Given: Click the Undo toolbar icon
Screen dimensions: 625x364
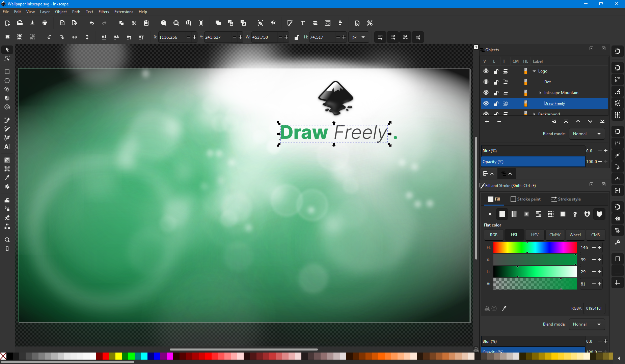Looking at the screenshot, I should tap(92, 23).
